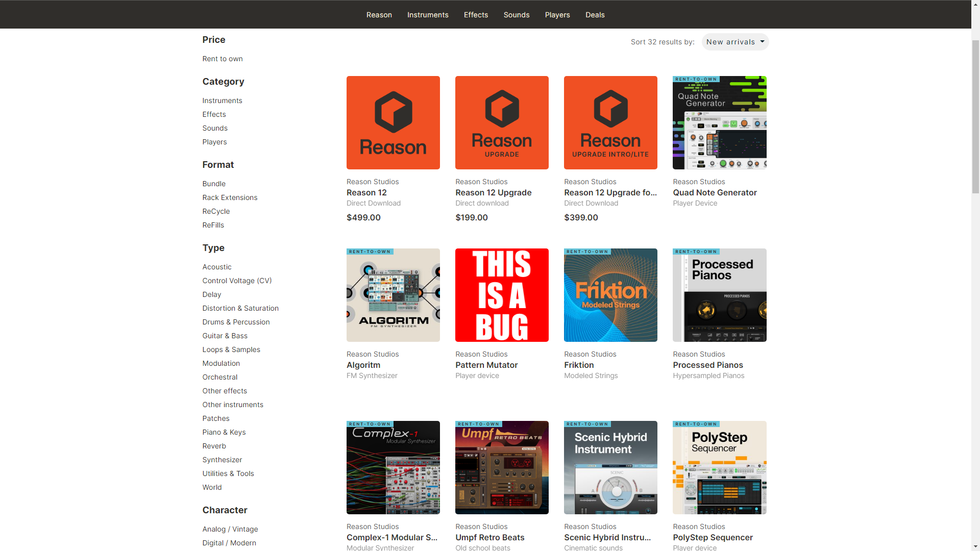Viewport: 980px width, 551px height.
Task: Filter by Other effects type
Action: (225, 391)
